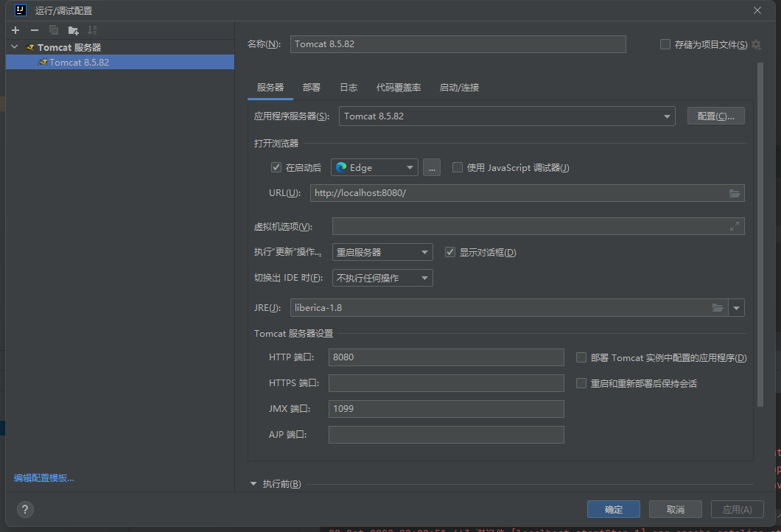Click the folder icon in URL field

(x=734, y=193)
